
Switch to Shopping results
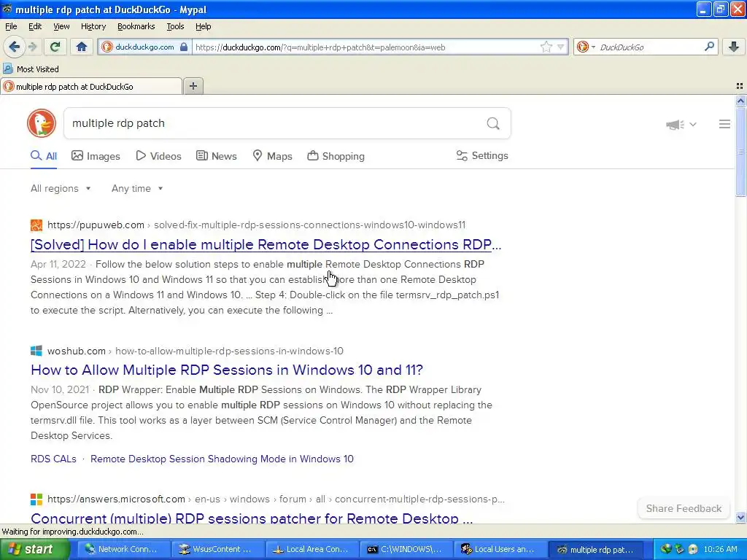(336, 156)
